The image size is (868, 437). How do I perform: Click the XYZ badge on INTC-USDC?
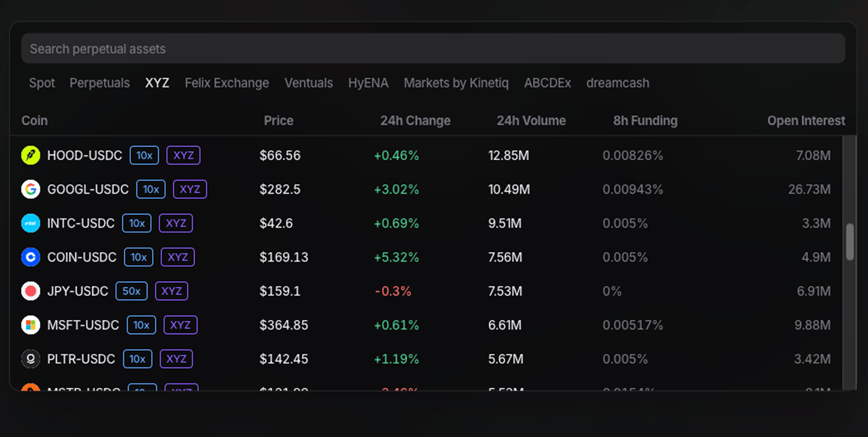click(176, 223)
